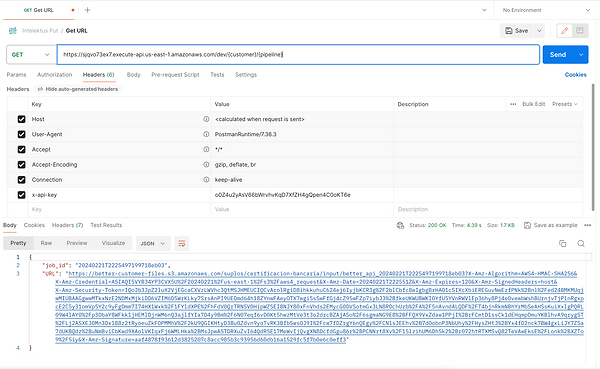Viewport: 600px width, 369px height.
Task: Open the comments icon next to pencil
Action: (580, 31)
